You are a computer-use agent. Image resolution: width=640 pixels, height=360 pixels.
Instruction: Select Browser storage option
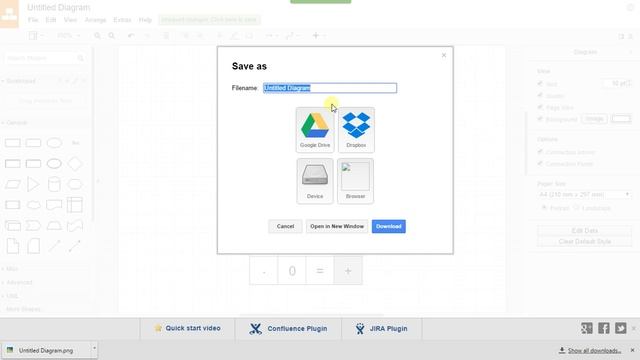coord(356,181)
